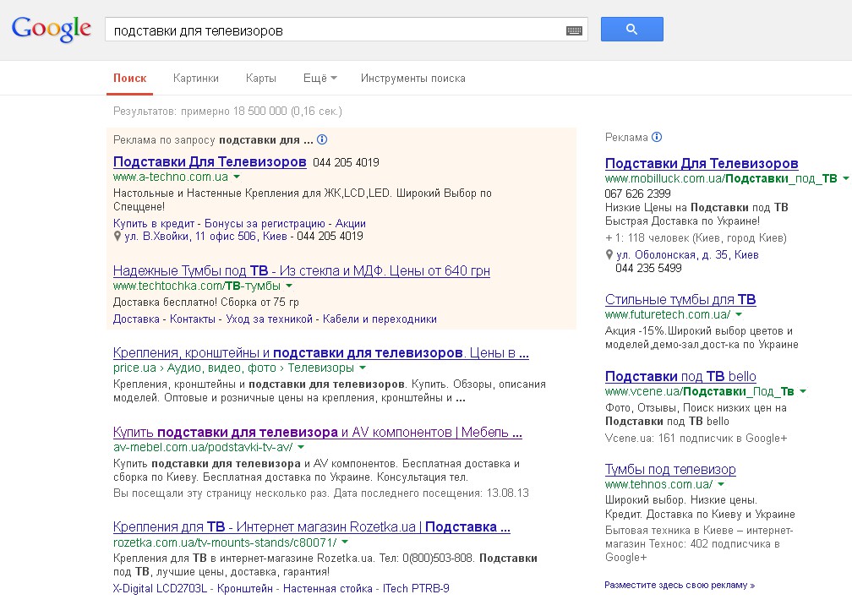Image resolution: width=852 pixels, height=616 pixels.
Task: Open 'Крепления для ТВ' Rozetka result
Action: (x=311, y=527)
